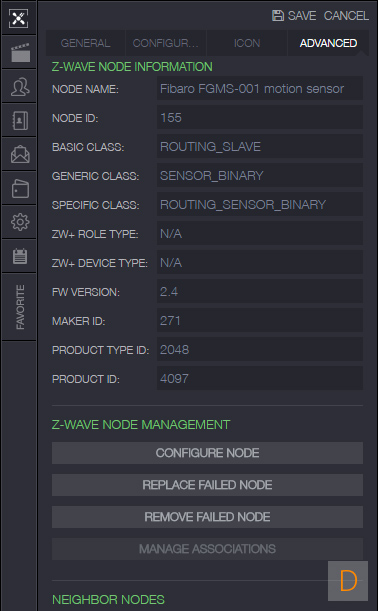Click the NODE NAME label
This screenshot has width=378, height=611.
85,89
